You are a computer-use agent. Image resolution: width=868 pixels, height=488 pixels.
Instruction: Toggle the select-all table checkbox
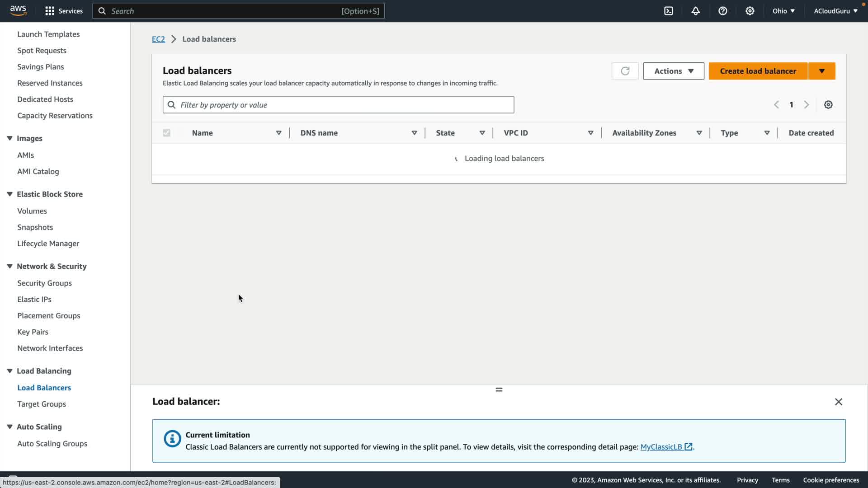coord(166,133)
